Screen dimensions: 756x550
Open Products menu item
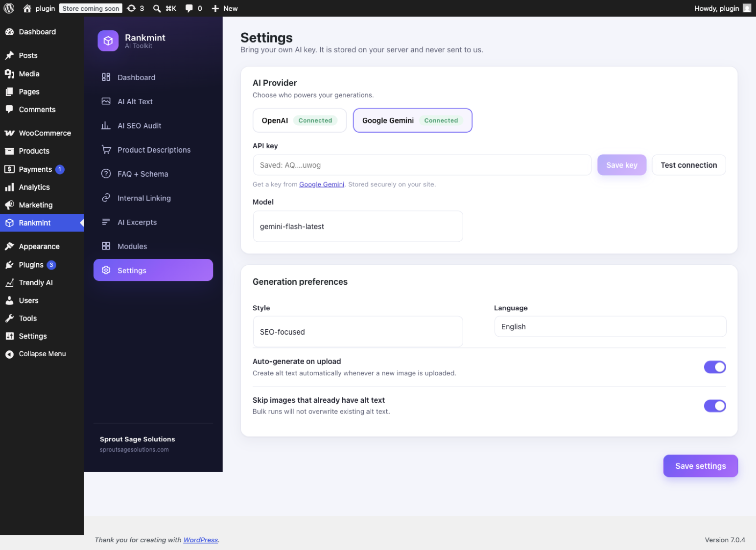[42, 151]
